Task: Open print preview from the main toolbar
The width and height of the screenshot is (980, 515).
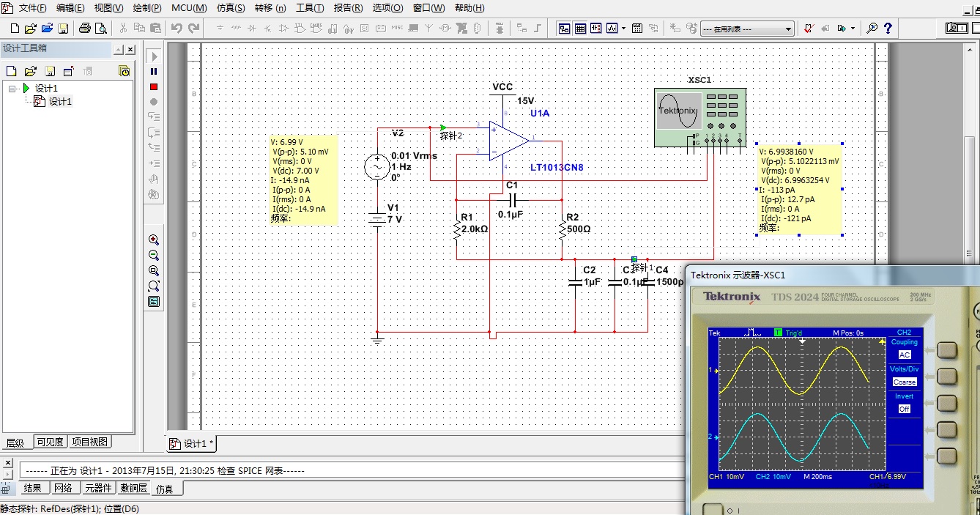Action: [101, 29]
